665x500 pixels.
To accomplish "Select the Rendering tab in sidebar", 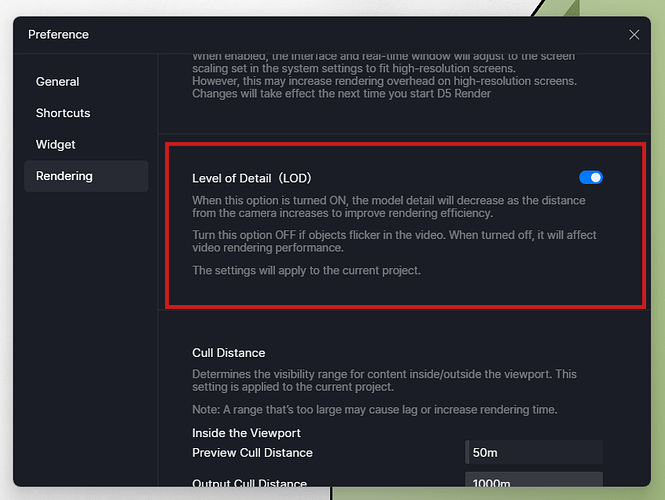I will [64, 176].
